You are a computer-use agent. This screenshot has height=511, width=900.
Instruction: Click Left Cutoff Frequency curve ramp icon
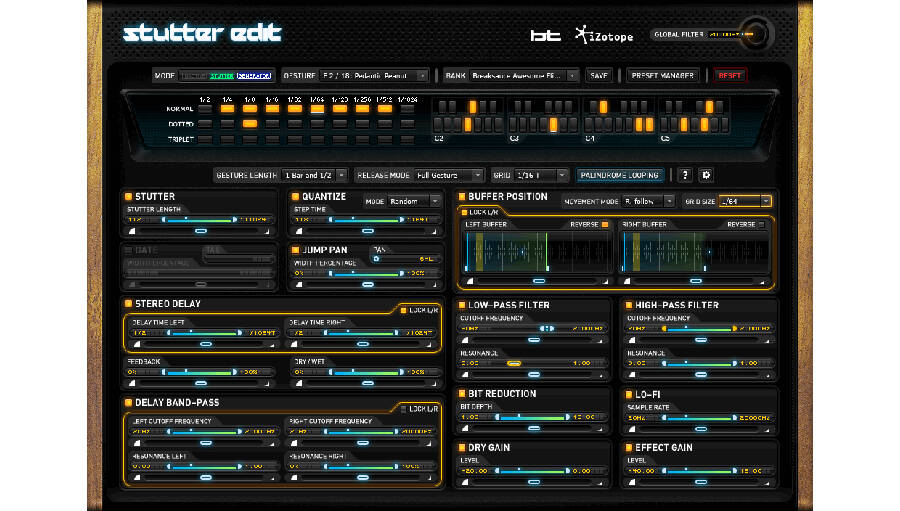[137, 443]
